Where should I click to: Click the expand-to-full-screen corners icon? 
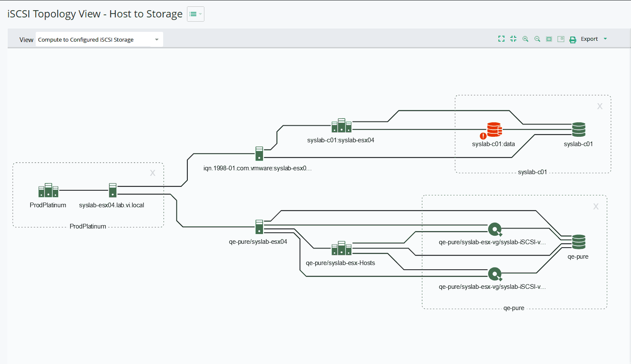coord(501,39)
